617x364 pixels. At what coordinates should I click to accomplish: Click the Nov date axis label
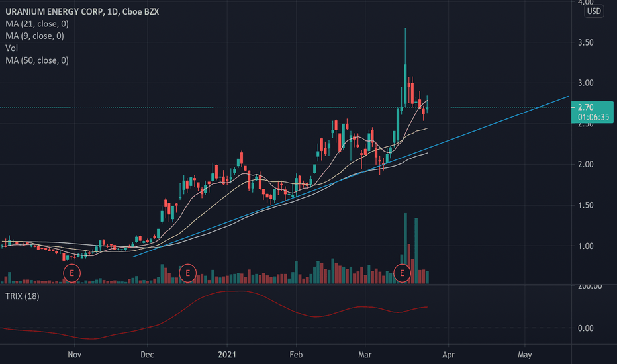(74, 355)
